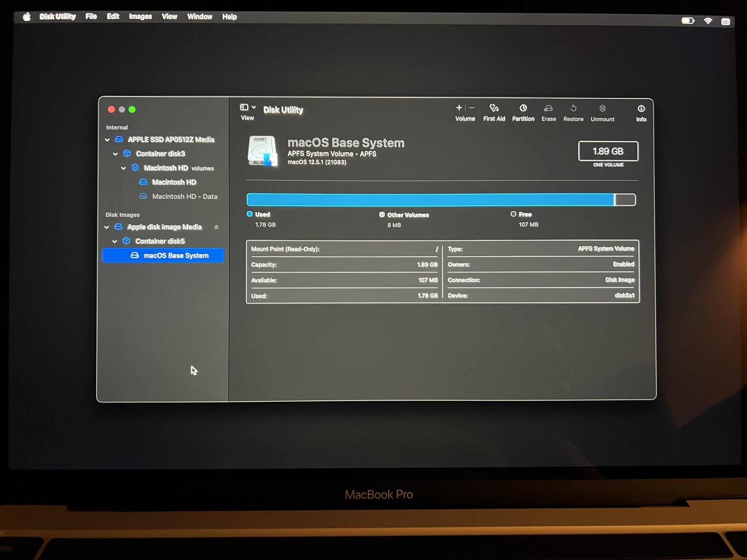747x560 pixels.
Task: Click the macOS Base System disk thumbnail
Action: tap(263, 150)
